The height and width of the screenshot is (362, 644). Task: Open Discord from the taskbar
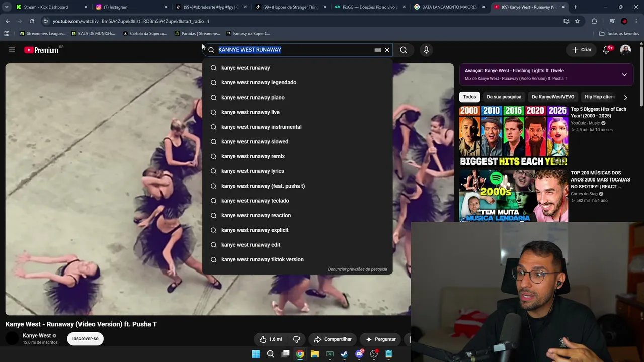(359, 354)
